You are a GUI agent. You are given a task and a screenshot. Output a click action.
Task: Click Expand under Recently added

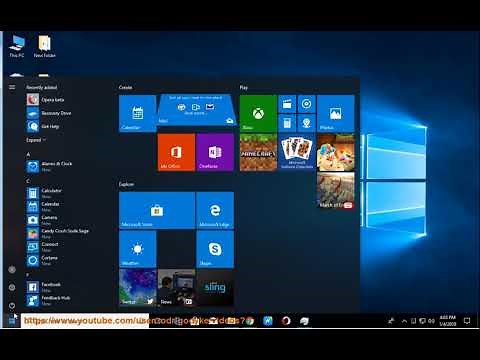(36, 140)
